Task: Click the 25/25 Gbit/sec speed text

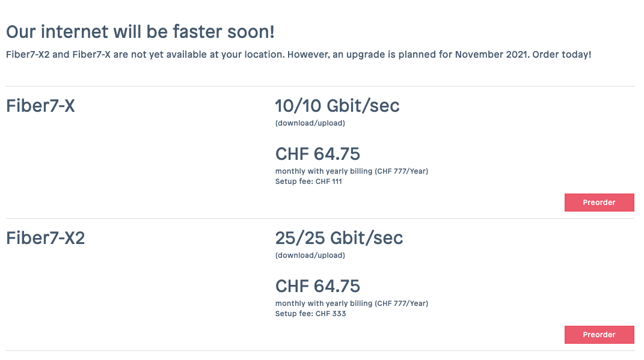Action: (339, 239)
